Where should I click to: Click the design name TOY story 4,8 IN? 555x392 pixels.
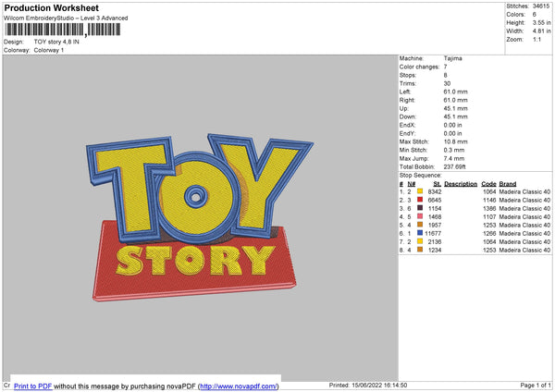[56, 42]
